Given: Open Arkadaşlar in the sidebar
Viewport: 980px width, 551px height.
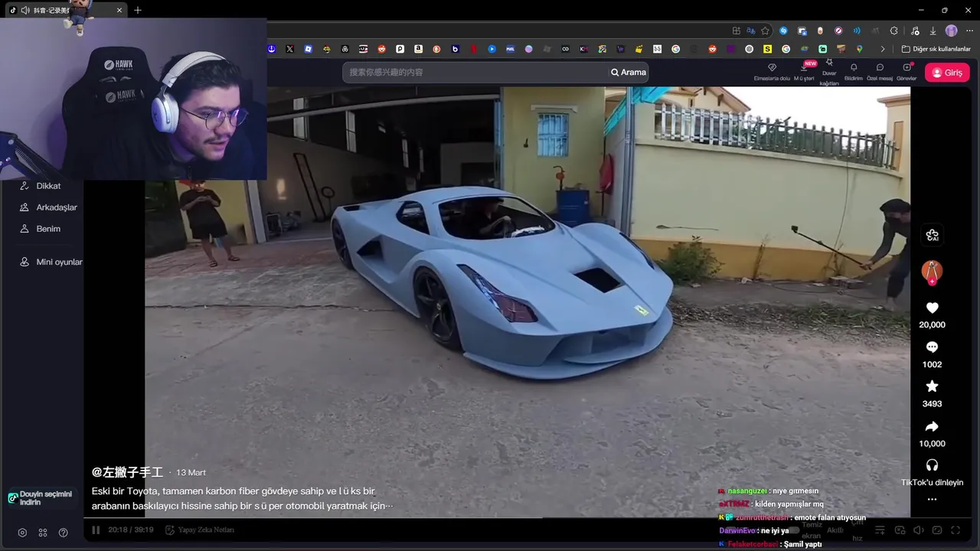Looking at the screenshot, I should pyautogui.click(x=49, y=207).
